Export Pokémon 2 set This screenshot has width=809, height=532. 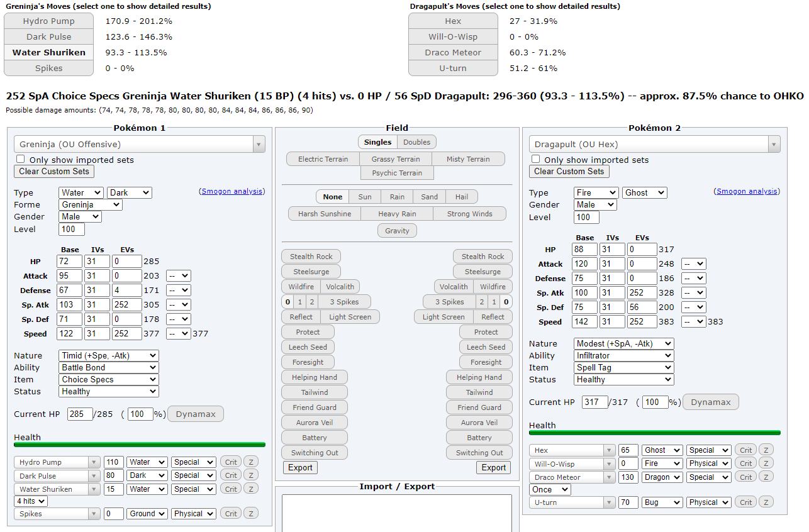(494, 467)
